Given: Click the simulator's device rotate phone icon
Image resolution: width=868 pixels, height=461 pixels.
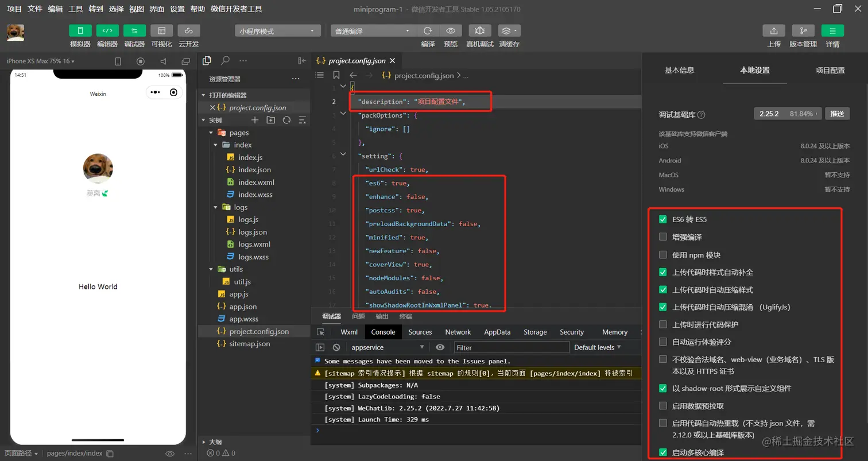Looking at the screenshot, I should pos(118,61).
